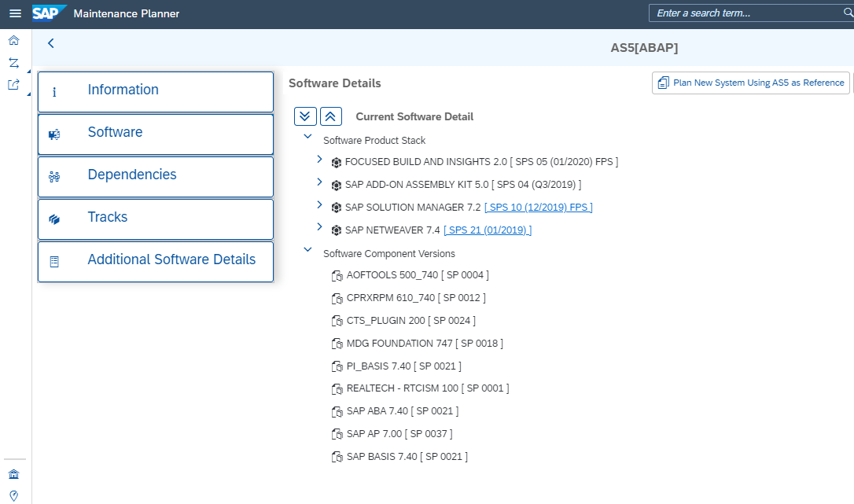
Task: Click the Expand All double-chevron button
Action: point(305,116)
